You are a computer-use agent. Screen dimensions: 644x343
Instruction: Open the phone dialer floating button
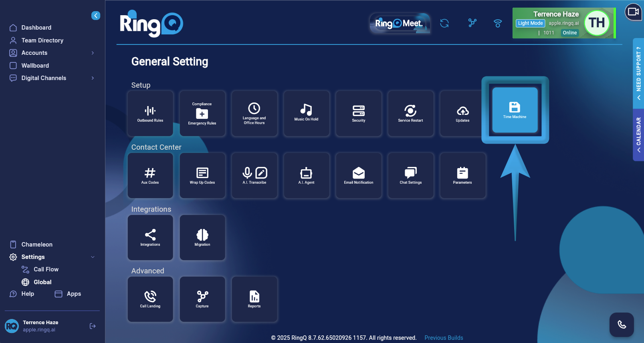tap(622, 325)
